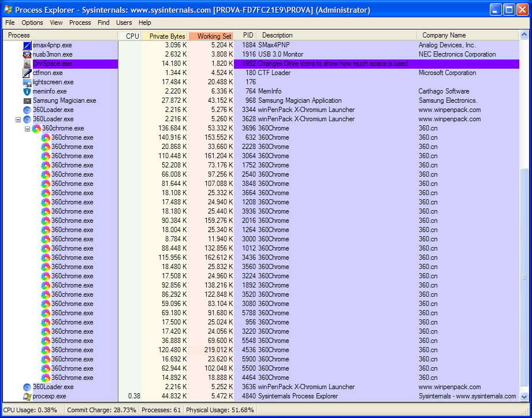
Task: Click Physical Usage status bar entry
Action: pos(220,410)
